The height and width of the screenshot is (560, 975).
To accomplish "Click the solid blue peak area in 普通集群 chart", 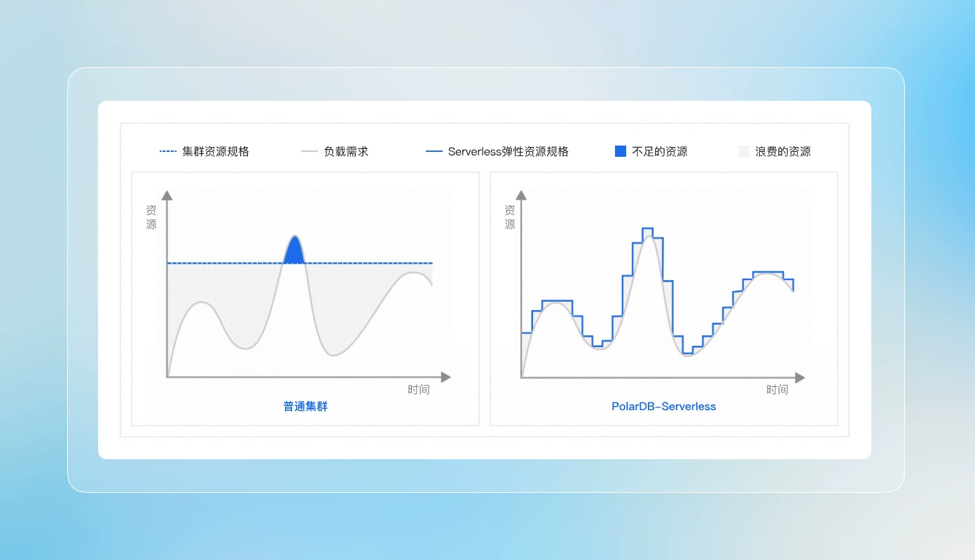I will coord(295,252).
